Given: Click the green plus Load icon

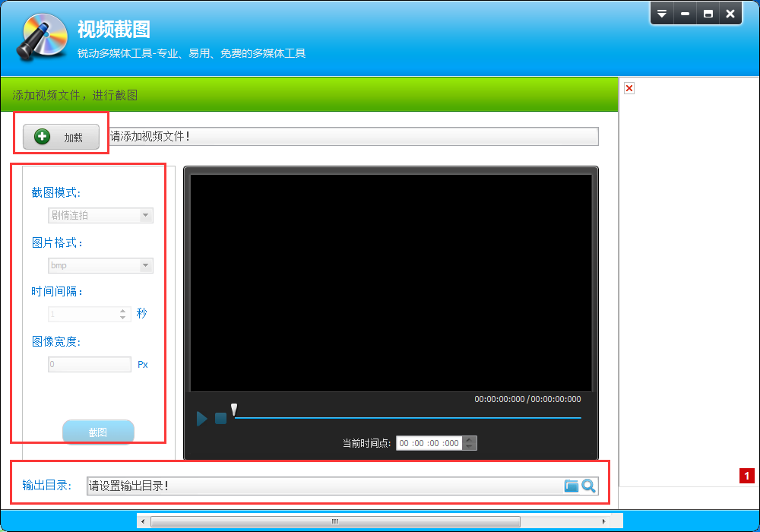Looking at the screenshot, I should [x=42, y=137].
